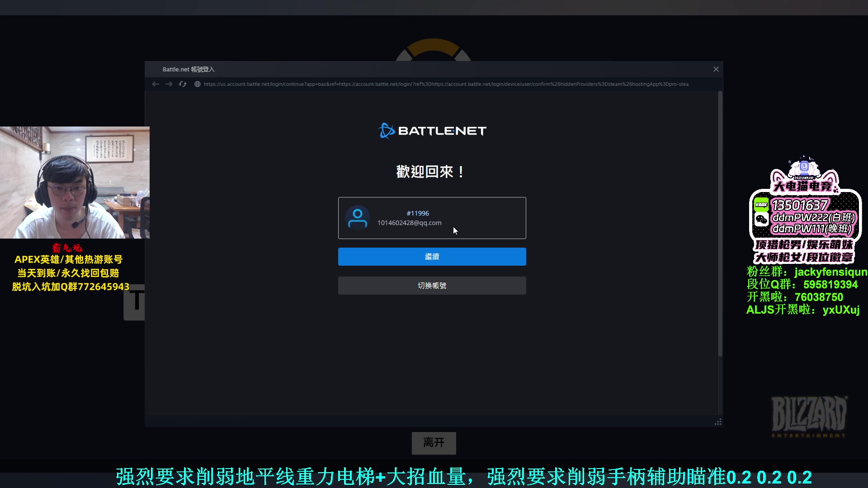Click the Battle.net logo
Image resolution: width=868 pixels, height=488 pixels.
(x=432, y=131)
